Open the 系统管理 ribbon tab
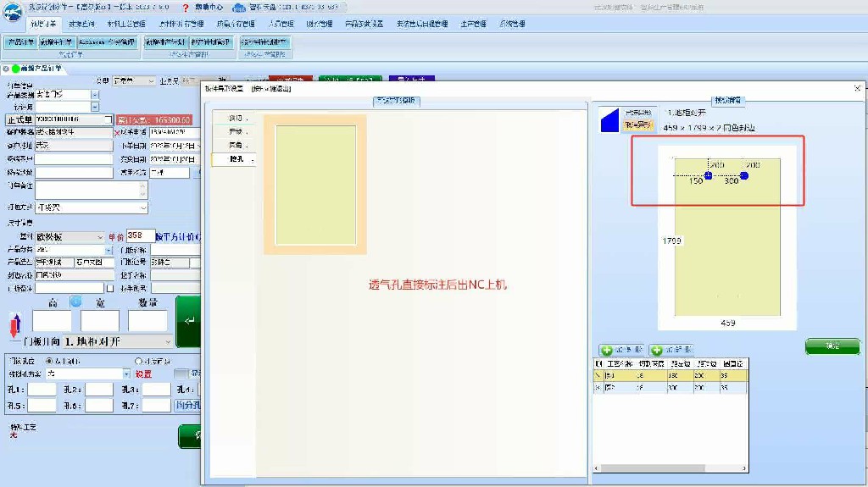 click(512, 24)
